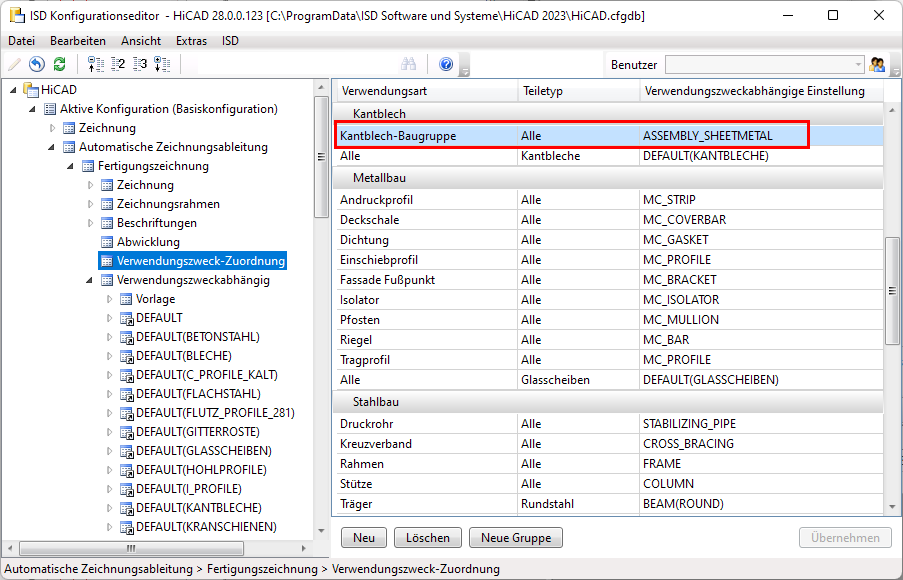Image resolution: width=903 pixels, height=580 pixels.
Task: Click the Löschen button
Action: tap(428, 537)
